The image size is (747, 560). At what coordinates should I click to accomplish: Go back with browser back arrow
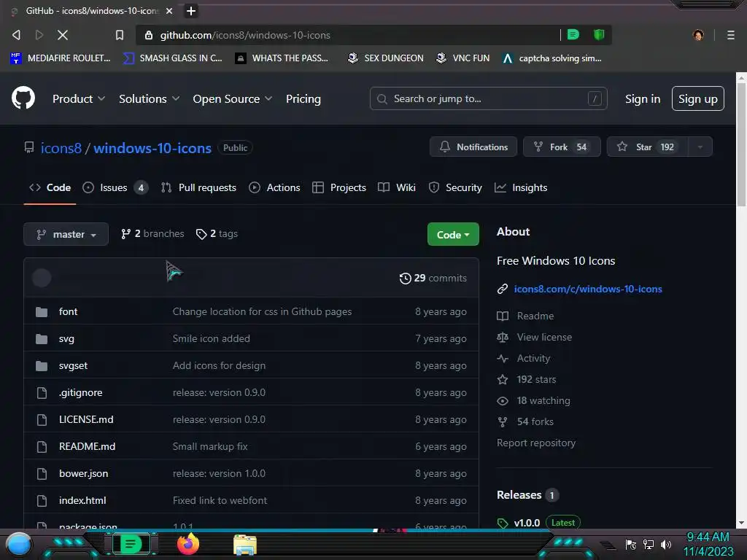16,35
